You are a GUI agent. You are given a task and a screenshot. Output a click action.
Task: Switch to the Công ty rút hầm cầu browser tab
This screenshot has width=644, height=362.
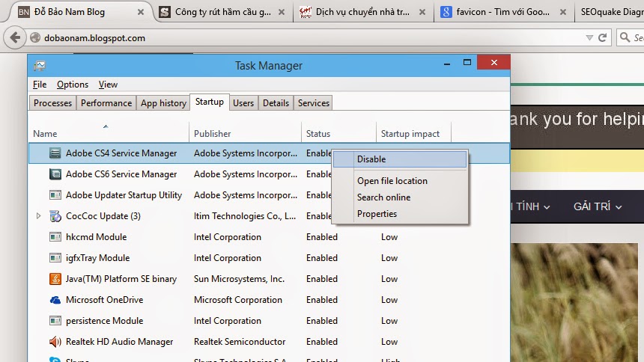coord(223,12)
